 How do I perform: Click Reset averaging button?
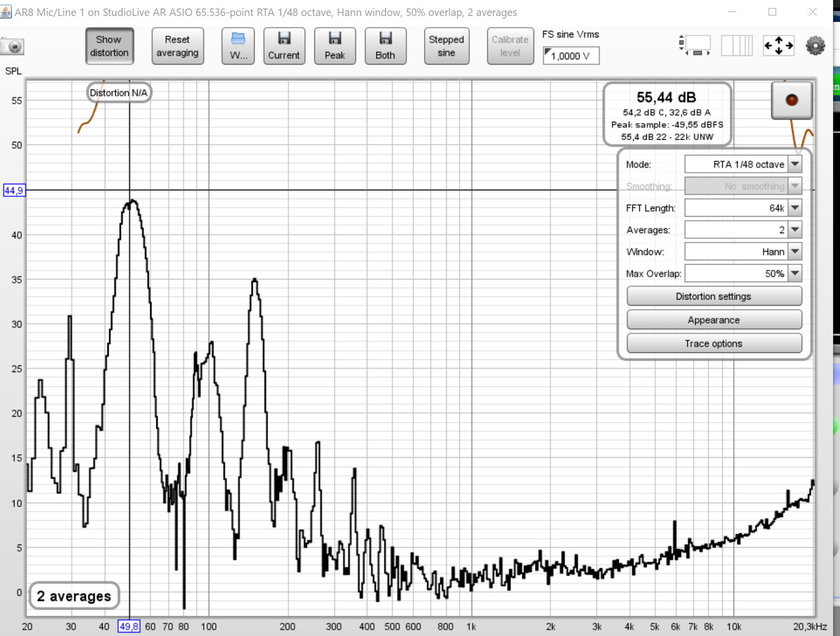click(177, 46)
